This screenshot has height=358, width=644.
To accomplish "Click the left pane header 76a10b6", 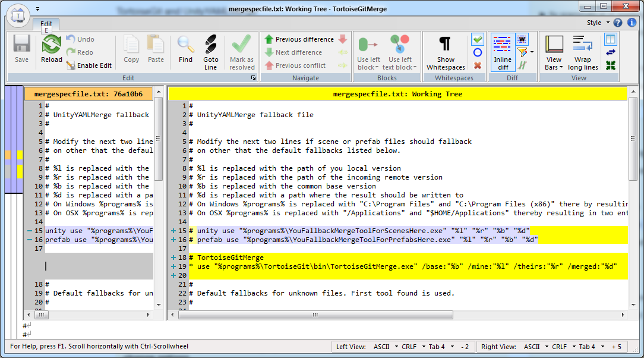I will (x=89, y=94).
